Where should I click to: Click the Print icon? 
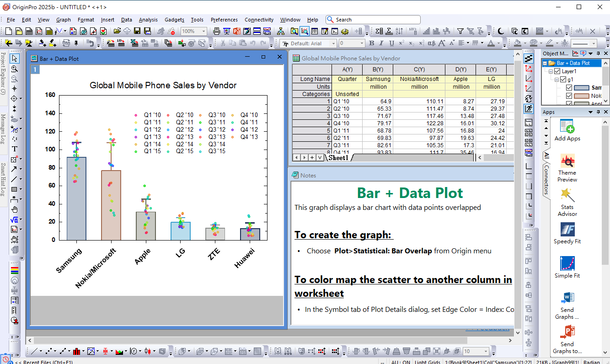point(217,31)
